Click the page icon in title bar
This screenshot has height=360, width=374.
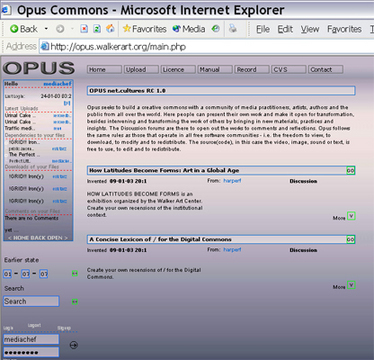click(x=6, y=10)
